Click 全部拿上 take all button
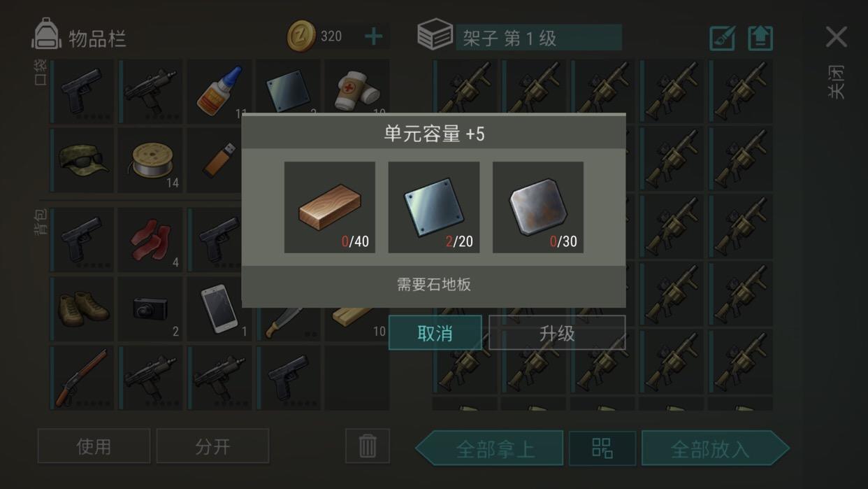 point(489,448)
